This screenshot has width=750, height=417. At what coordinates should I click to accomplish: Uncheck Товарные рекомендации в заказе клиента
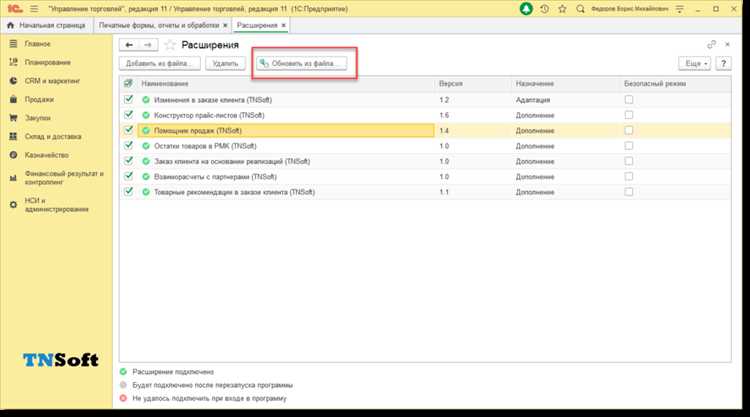(128, 191)
